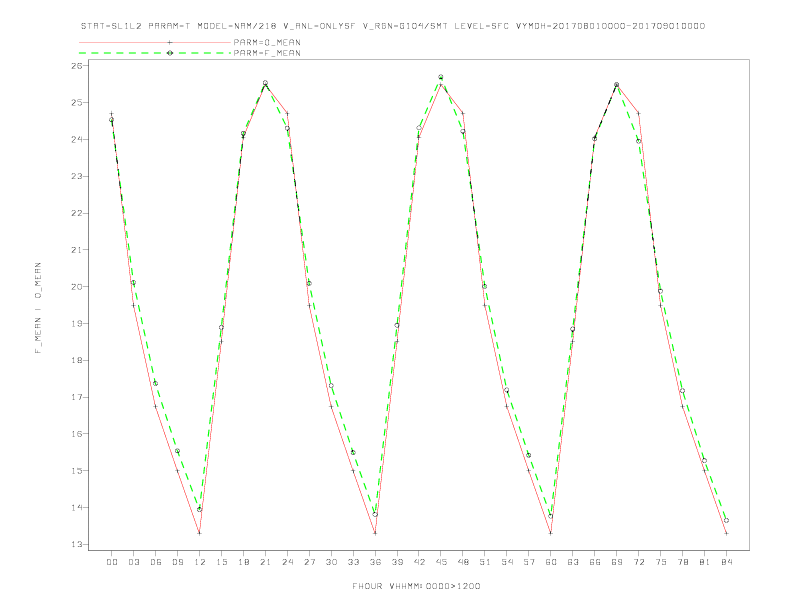The width and height of the screenshot is (792, 612).
Task: Click x-axis tick label 00
Action: point(112,562)
